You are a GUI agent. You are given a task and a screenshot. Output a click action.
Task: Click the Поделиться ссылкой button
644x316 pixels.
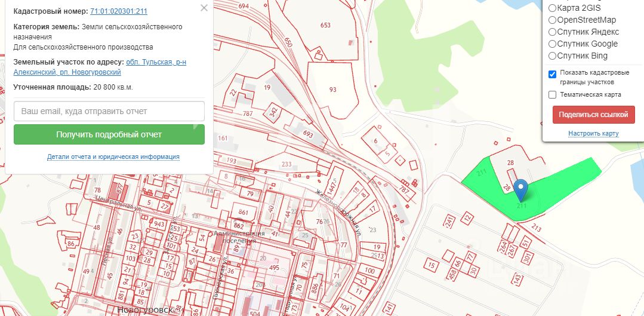593,115
